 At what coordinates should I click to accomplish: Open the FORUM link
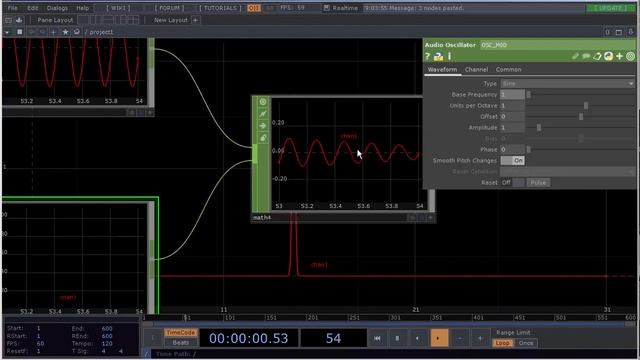[169, 8]
